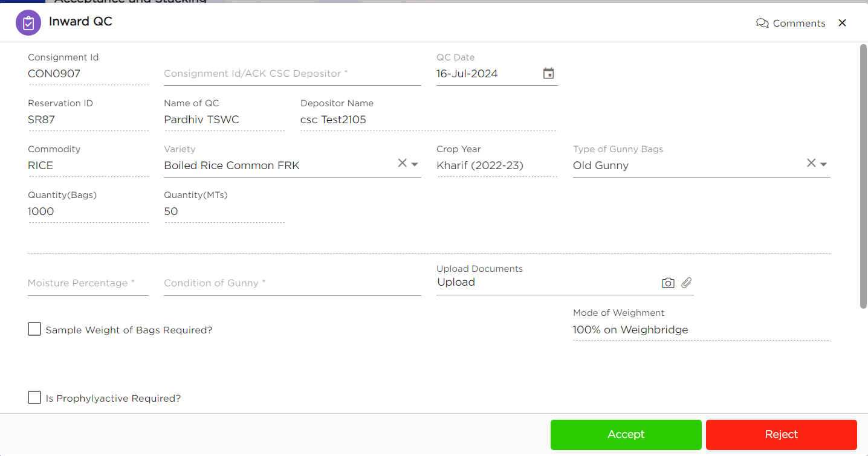The height and width of the screenshot is (456, 868).
Task: Expand the Type of Gunny Bags dropdown arrow
Action: coord(823,164)
